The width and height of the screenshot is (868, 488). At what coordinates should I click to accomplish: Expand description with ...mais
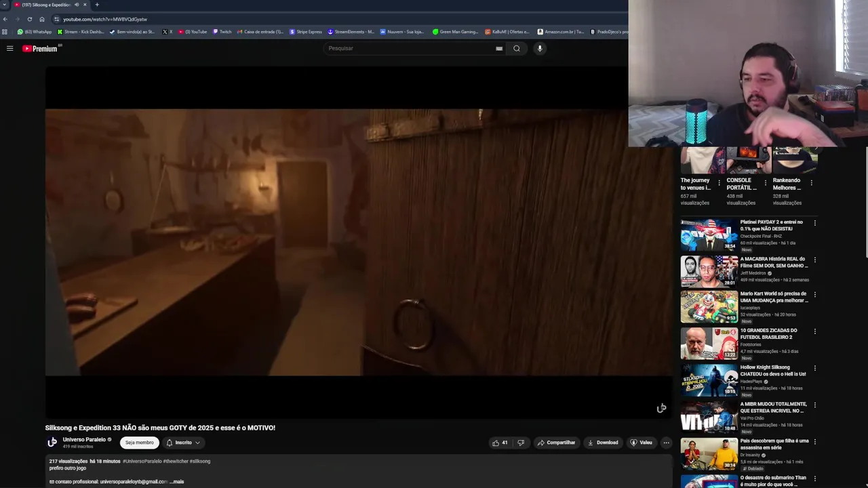pyautogui.click(x=176, y=481)
